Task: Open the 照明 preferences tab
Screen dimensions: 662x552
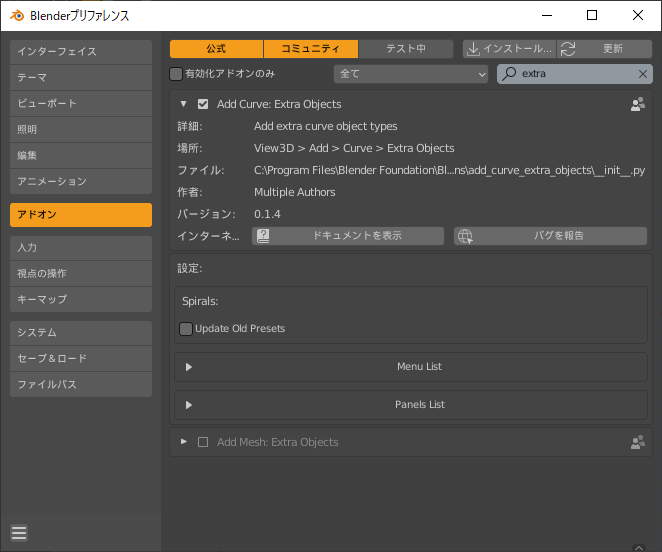Action: [81, 130]
